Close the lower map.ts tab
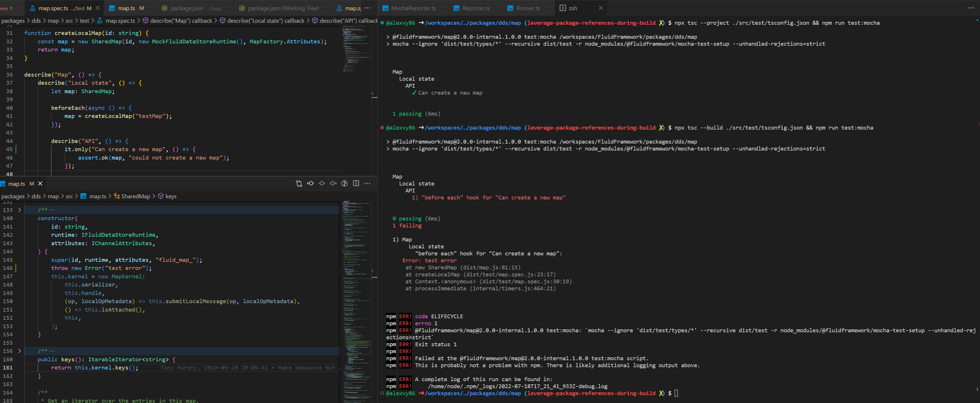This screenshot has width=980, height=403. [40, 184]
